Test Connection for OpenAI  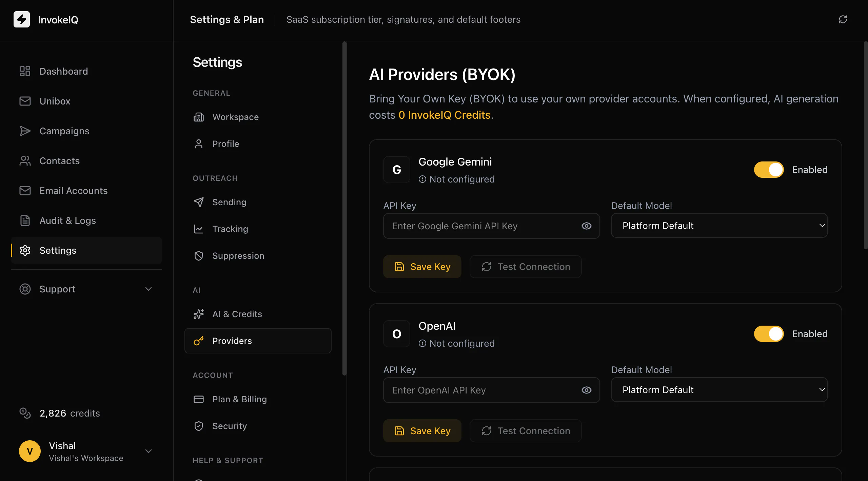526,431
